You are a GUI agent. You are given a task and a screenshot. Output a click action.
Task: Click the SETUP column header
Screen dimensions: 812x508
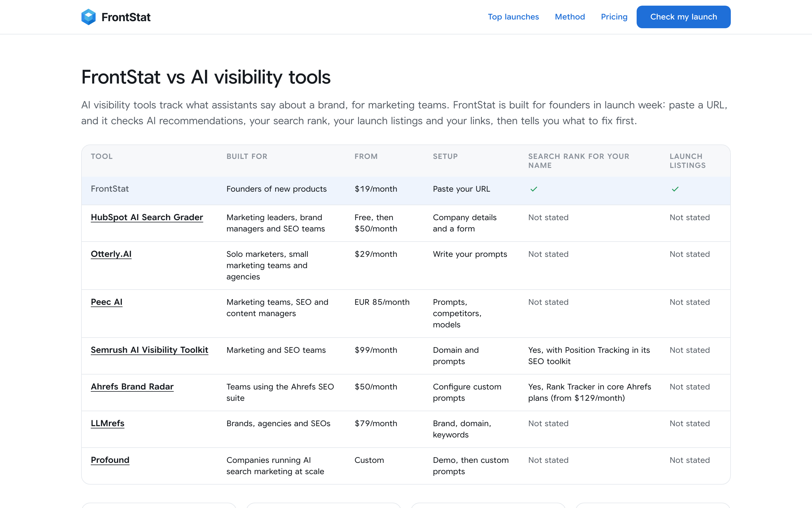(445, 156)
